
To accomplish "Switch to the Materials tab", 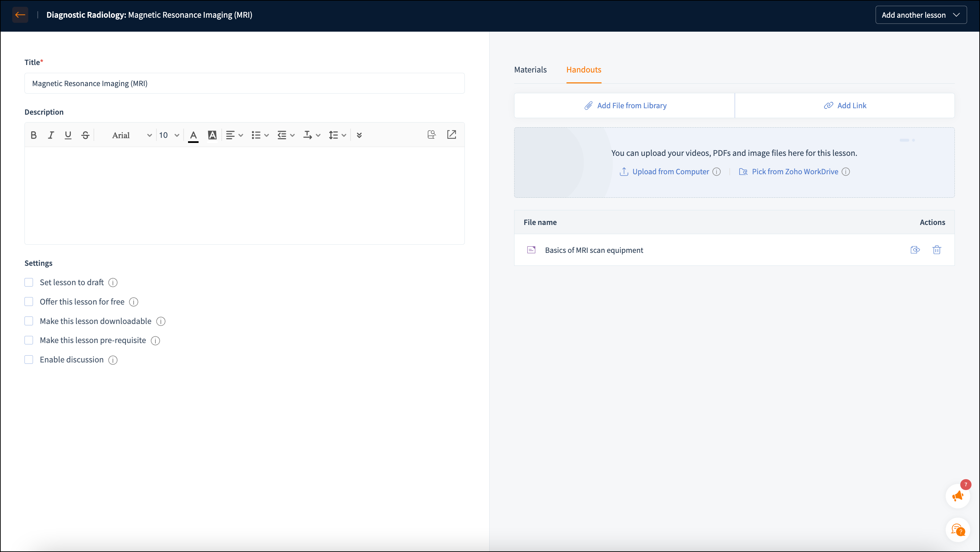I will [530, 70].
